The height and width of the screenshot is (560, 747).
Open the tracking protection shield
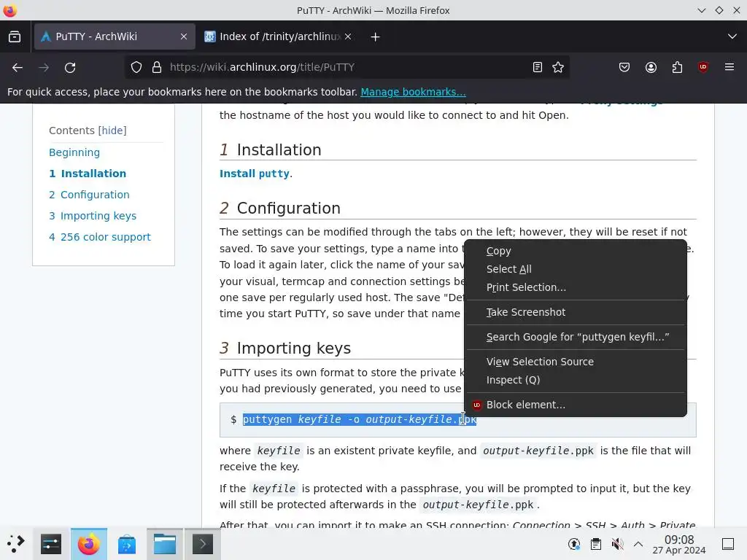pos(136,68)
